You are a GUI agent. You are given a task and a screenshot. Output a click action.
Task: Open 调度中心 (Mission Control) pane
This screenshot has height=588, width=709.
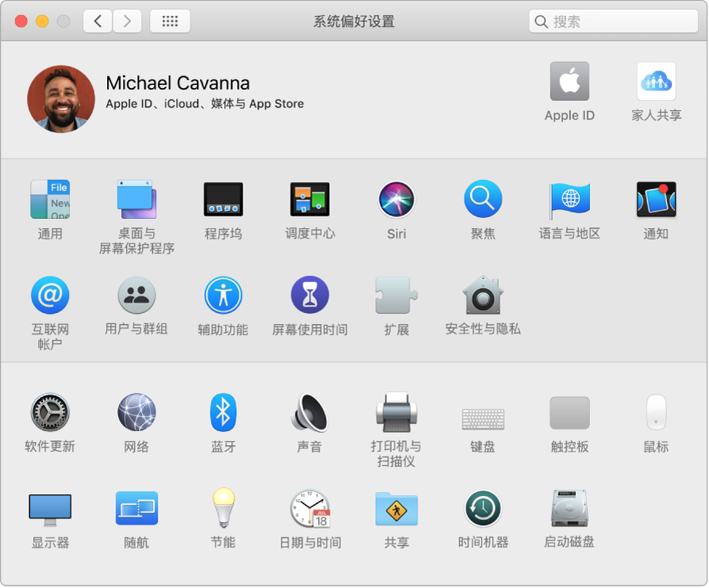point(309,199)
